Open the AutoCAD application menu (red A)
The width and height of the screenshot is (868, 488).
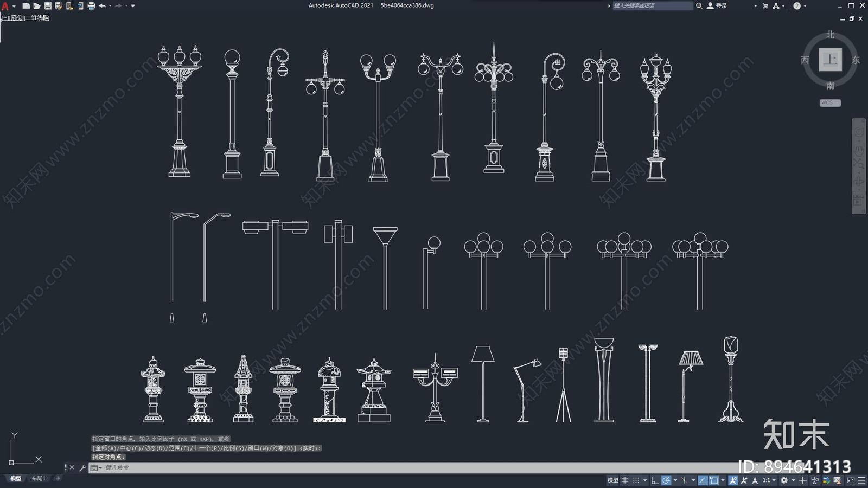(x=5, y=6)
